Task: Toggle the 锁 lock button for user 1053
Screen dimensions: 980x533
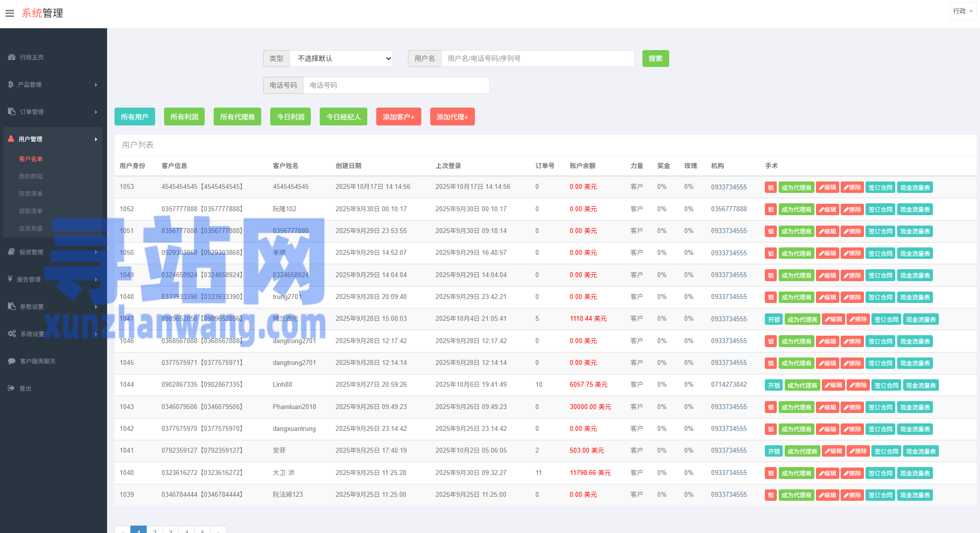Action: [770, 187]
